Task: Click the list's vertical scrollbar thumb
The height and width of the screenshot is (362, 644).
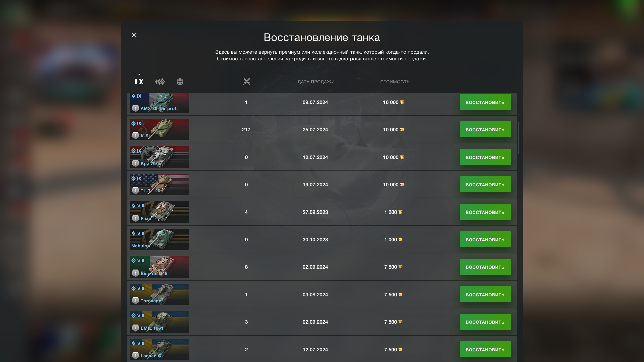Action: pos(519,138)
